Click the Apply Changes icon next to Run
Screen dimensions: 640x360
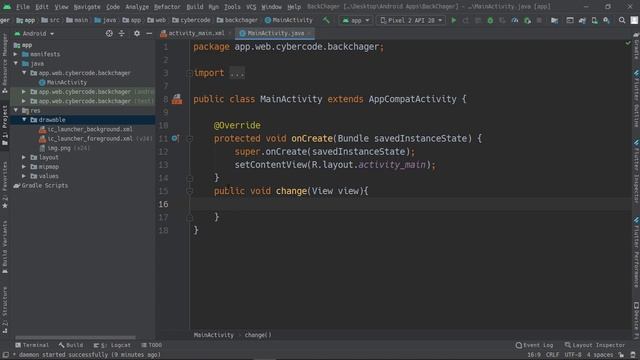tap(466, 20)
